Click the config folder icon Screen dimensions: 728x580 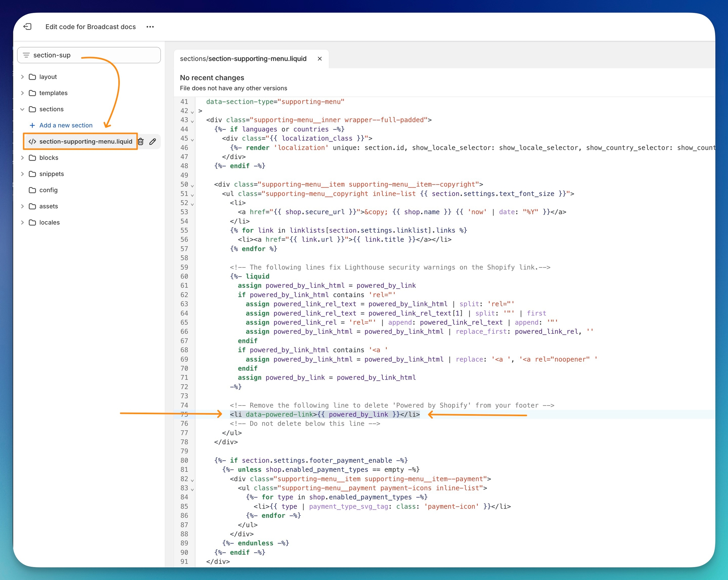click(33, 190)
